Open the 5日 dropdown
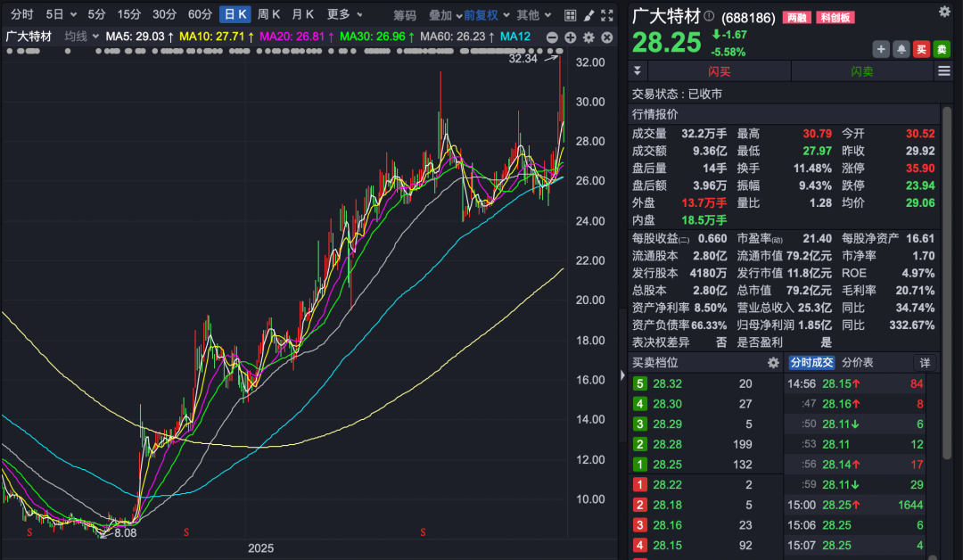Screen dimensions: 963x560 click(61, 15)
